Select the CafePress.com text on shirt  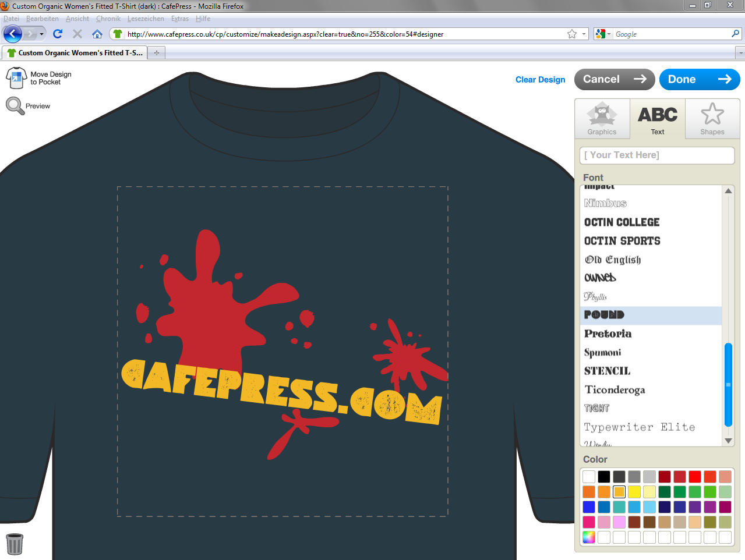click(x=281, y=391)
